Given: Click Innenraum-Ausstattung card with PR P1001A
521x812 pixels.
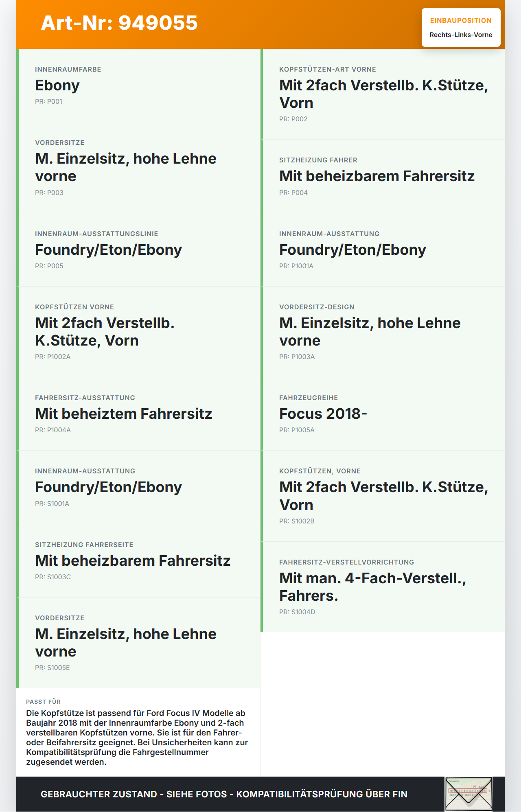Looking at the screenshot, I should [383, 250].
